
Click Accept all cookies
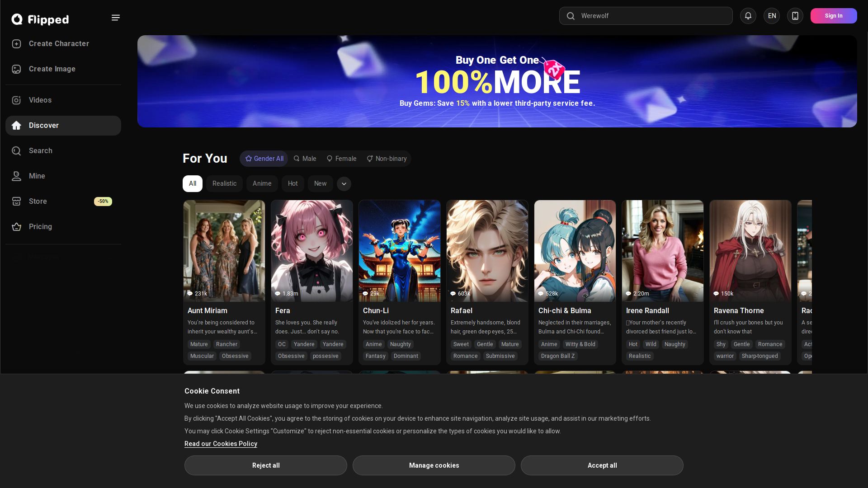point(602,465)
